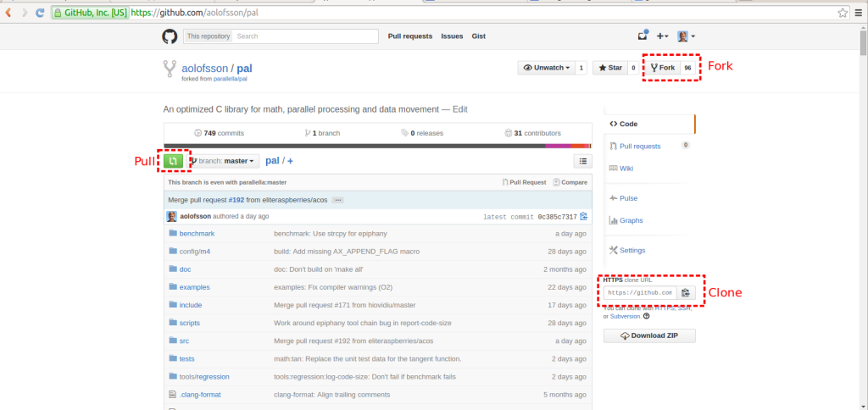Copy the latest commit SHA to clipboard

583,216
